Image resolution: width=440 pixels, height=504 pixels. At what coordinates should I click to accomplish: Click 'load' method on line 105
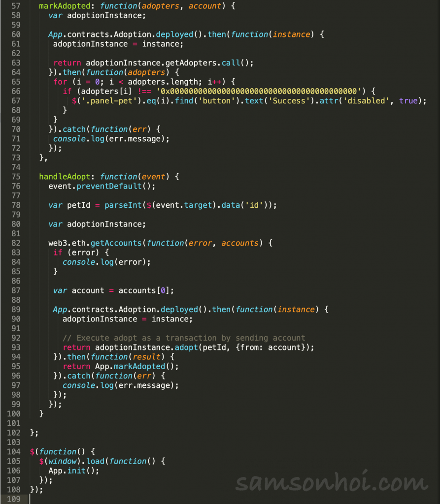[x=95, y=461]
